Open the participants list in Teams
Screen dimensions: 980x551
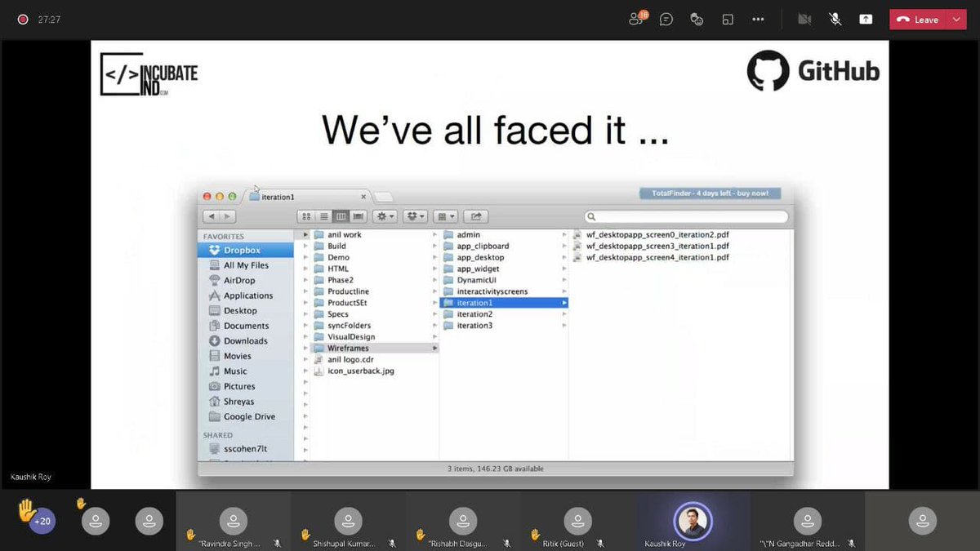pos(637,19)
